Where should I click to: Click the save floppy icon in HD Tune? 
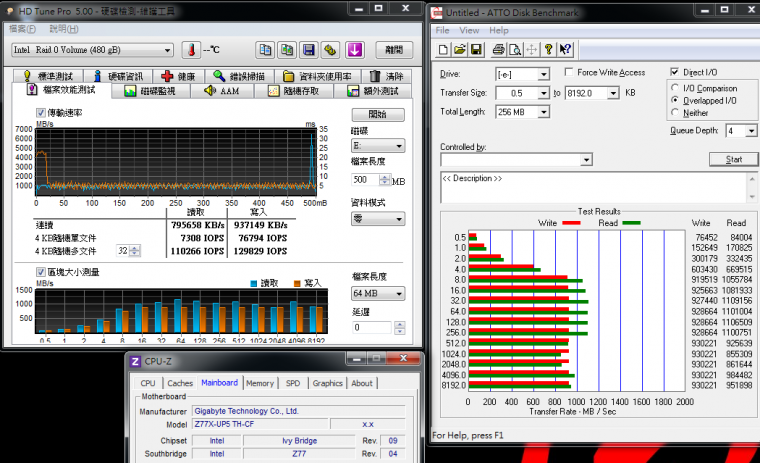[x=308, y=50]
